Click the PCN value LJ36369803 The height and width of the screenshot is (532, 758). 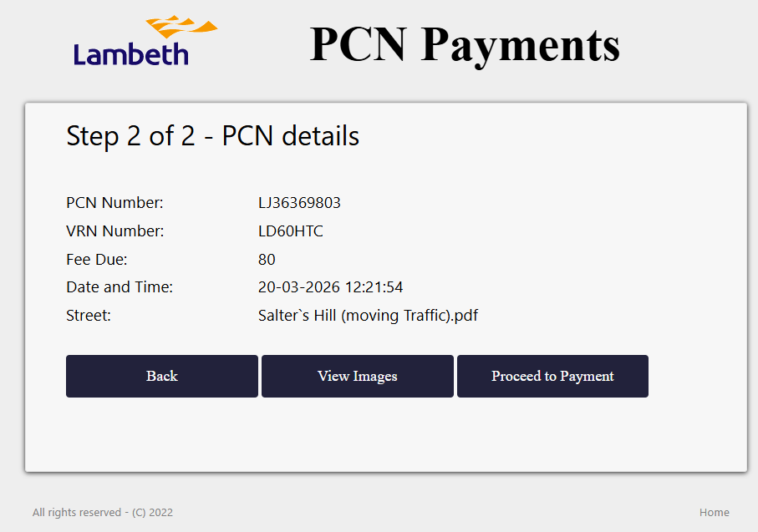coord(299,203)
